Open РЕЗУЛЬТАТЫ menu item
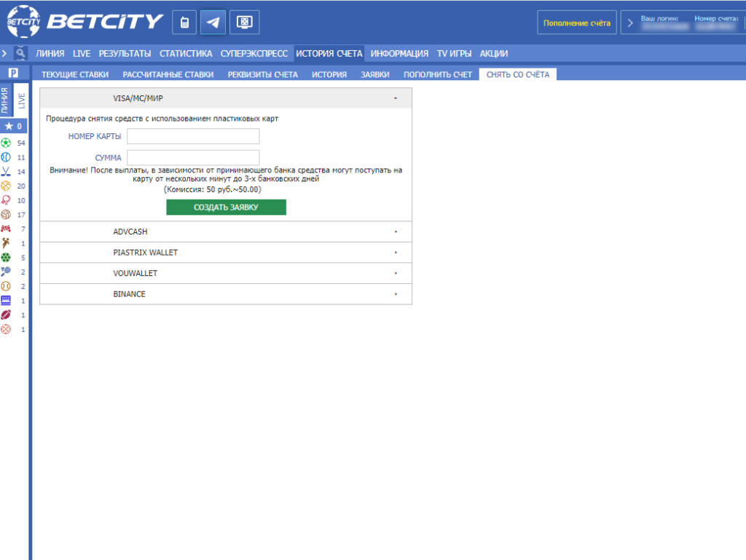Viewport: 746px width, 560px height. click(125, 54)
